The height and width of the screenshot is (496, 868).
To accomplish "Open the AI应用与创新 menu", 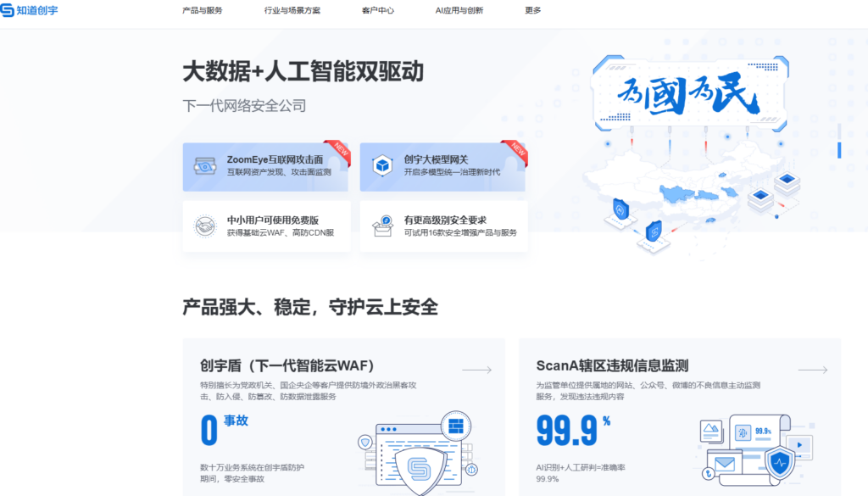I will [459, 10].
